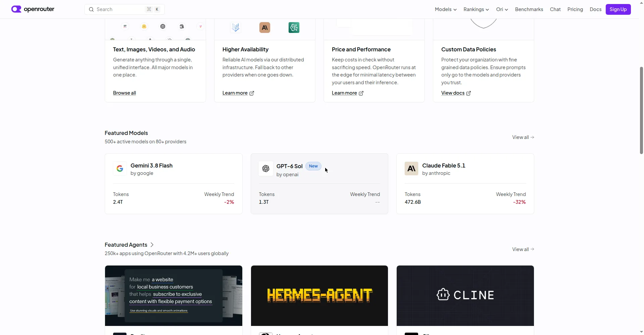The width and height of the screenshot is (644, 335).
Task: Click the OpenAI logo on the GPT-6 Sol card
Action: (266, 169)
